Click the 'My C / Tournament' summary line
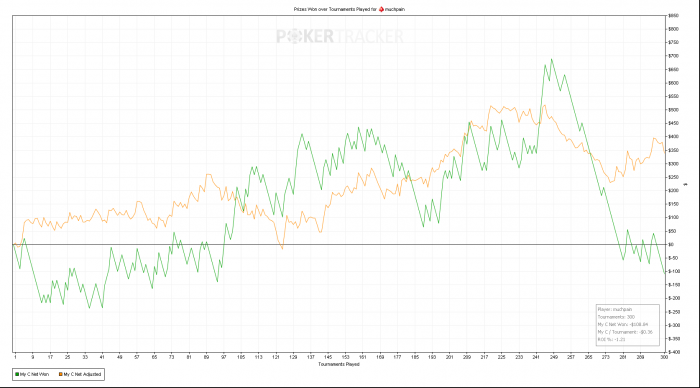This screenshot has height=388, width=700. [x=625, y=332]
